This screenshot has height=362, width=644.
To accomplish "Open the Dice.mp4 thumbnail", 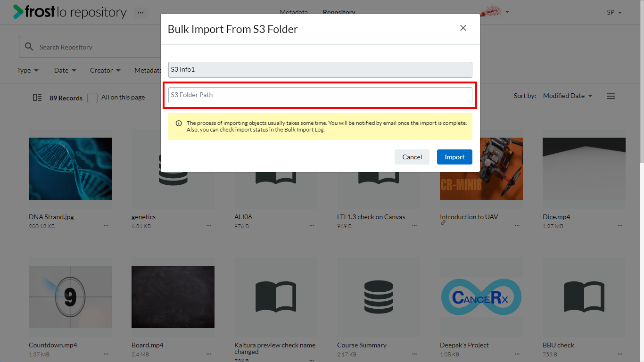I will click(584, 169).
